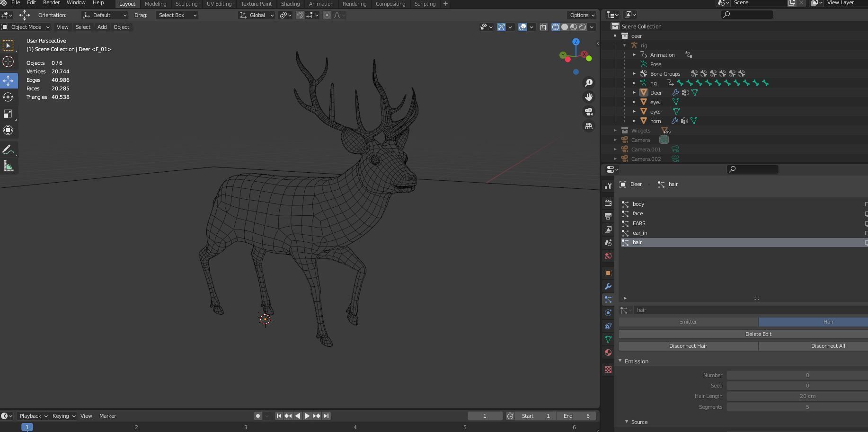The image size is (868, 432).
Task: Expand the Widgets collection
Action: [x=615, y=131]
